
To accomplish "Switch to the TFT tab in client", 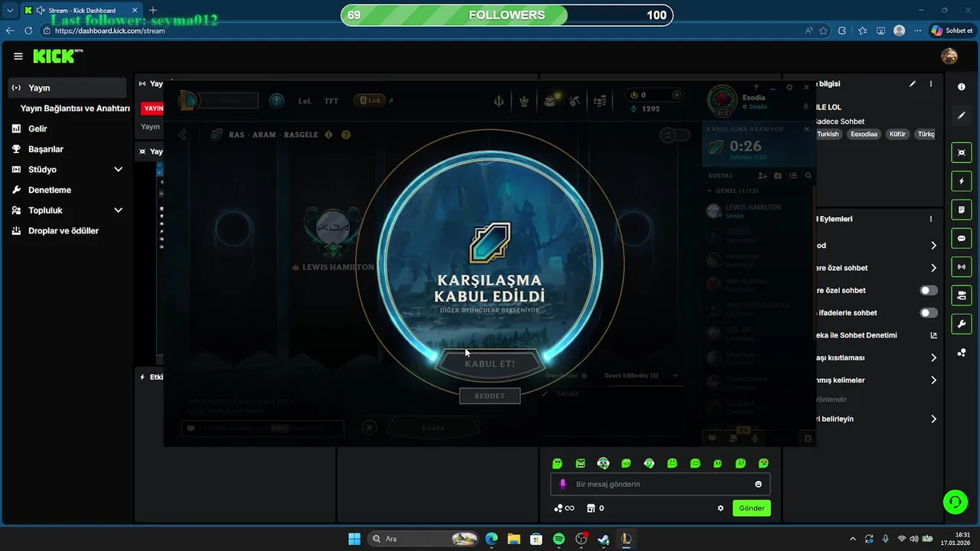I will coord(331,101).
